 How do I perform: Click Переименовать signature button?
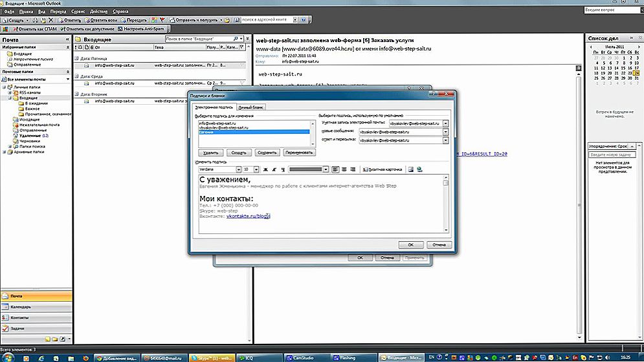tap(299, 153)
